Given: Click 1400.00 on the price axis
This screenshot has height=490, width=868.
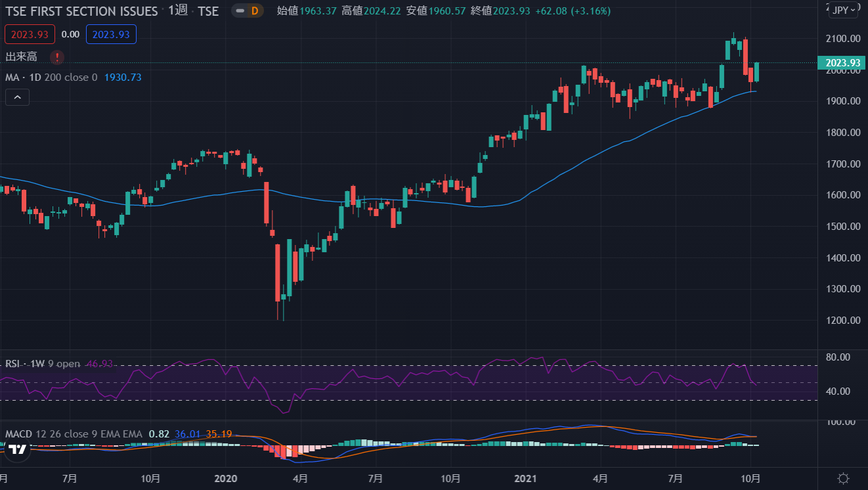Looking at the screenshot, I should 842,258.
